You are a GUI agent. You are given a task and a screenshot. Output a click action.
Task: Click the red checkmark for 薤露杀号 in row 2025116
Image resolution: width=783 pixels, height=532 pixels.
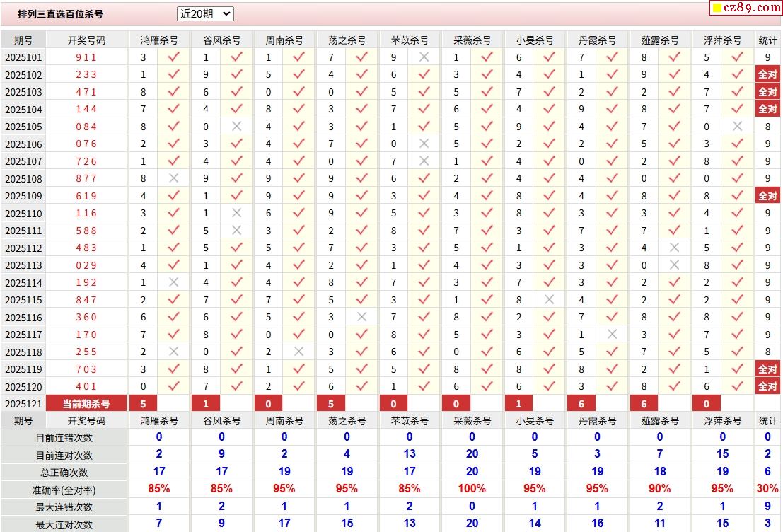tap(675, 317)
